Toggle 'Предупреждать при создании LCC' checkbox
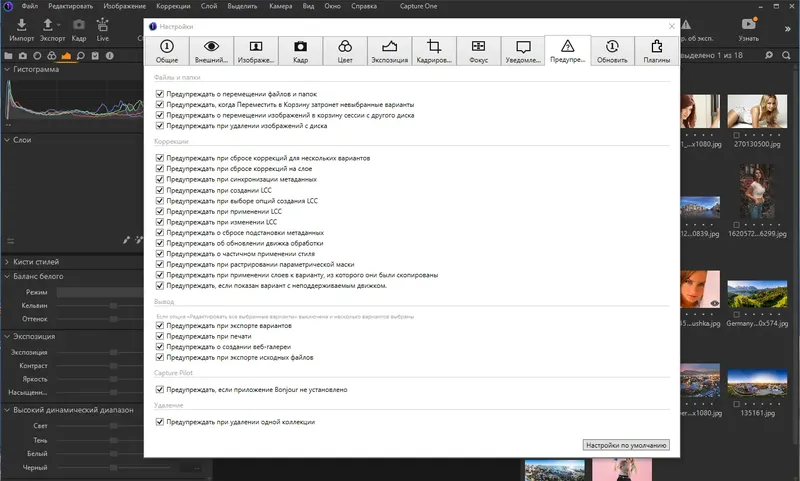Image resolution: width=800 pixels, height=481 pixels. (160, 190)
